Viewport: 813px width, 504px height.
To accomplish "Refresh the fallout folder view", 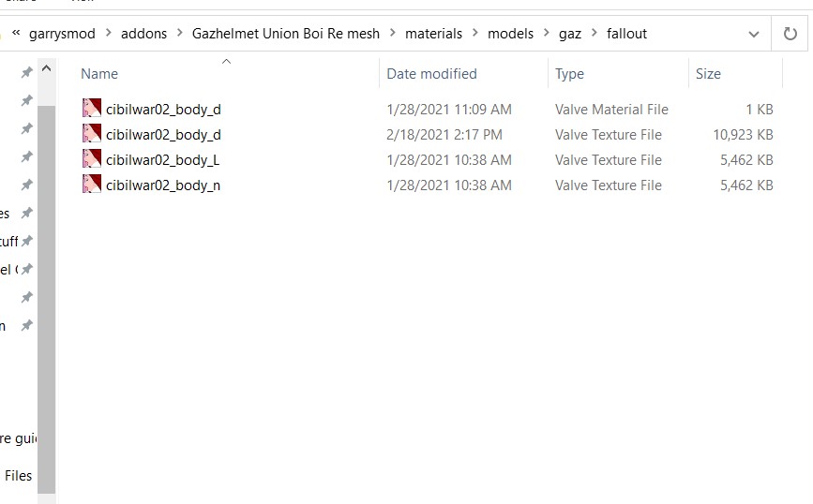I will pos(790,34).
